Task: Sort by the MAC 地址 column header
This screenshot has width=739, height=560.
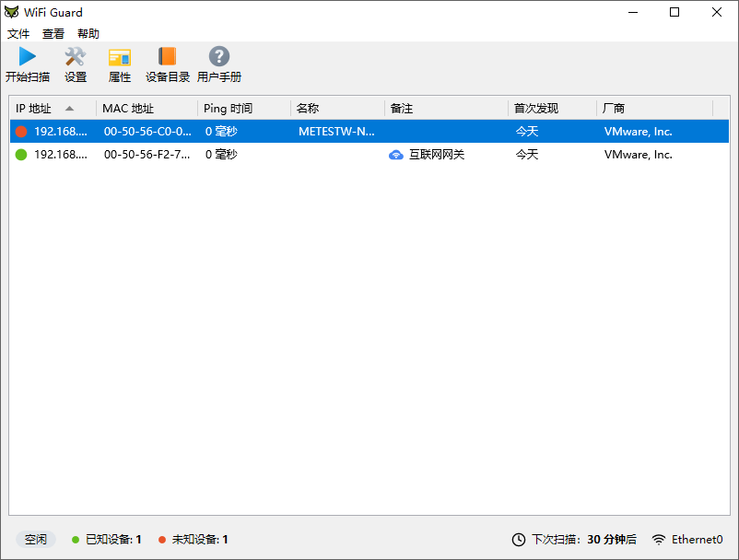Action: pyautogui.click(x=147, y=109)
